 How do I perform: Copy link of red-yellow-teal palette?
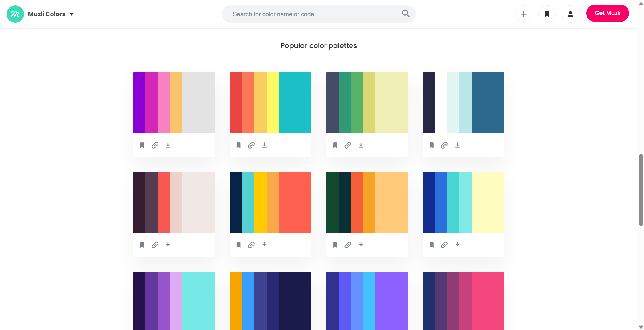[x=251, y=145]
